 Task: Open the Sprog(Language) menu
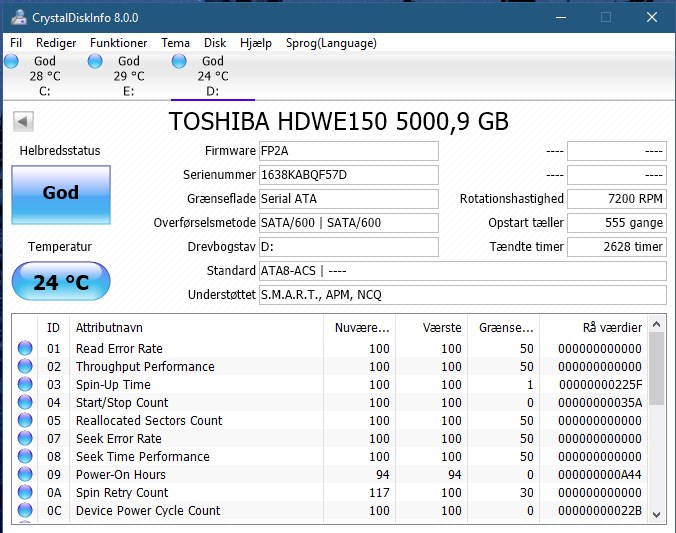coord(331,43)
